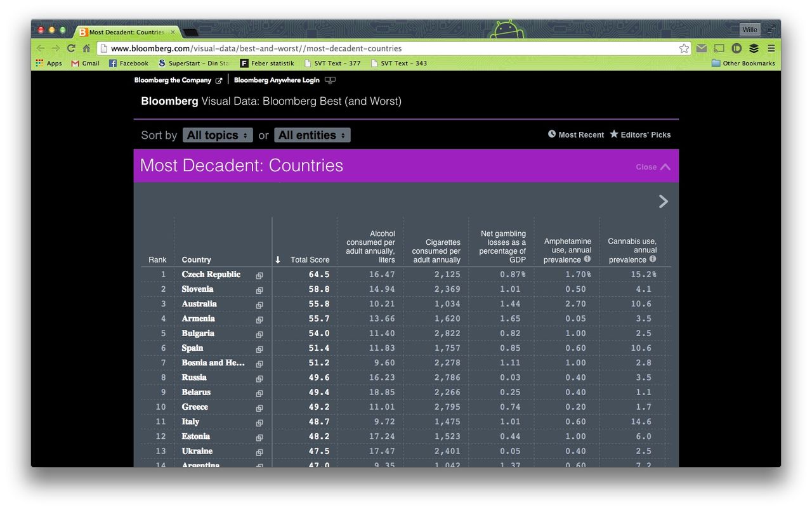Click the alcohol value 18.85 for Belarus
The image size is (812, 510).
[382, 393]
